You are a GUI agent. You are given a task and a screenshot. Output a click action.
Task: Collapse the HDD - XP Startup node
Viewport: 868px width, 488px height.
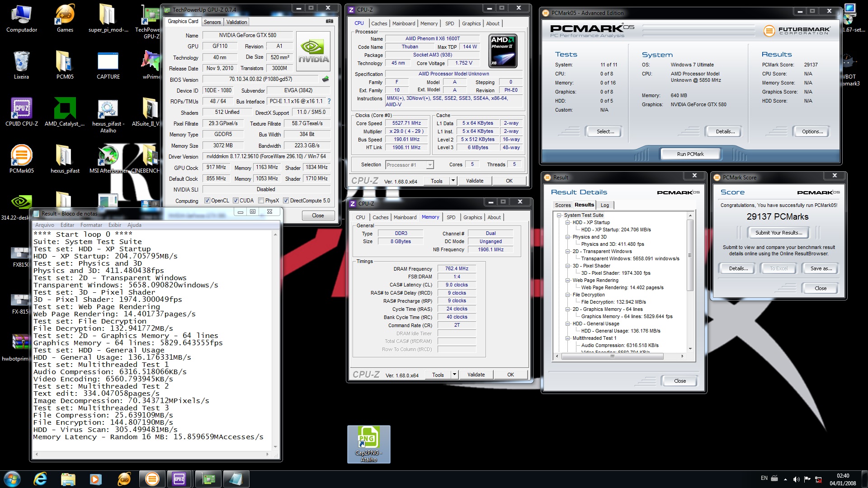coord(568,223)
